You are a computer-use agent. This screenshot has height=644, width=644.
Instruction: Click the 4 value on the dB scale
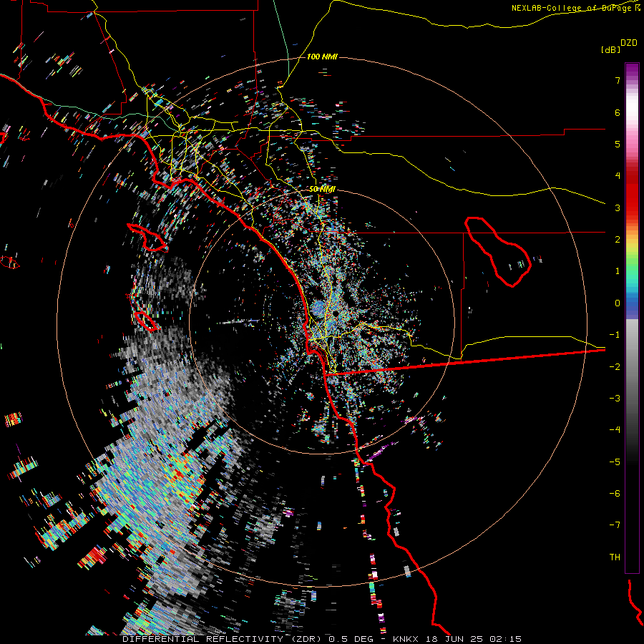618,176
